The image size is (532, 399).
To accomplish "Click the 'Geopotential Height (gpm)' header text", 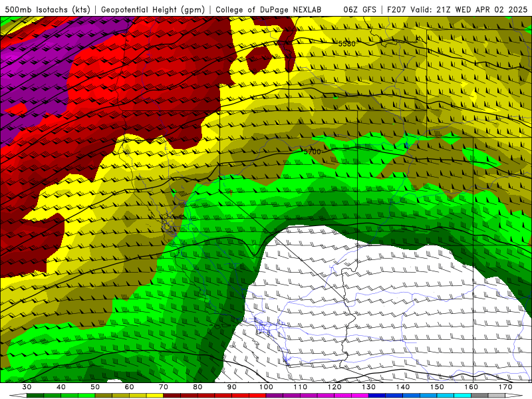I will point(153,9).
